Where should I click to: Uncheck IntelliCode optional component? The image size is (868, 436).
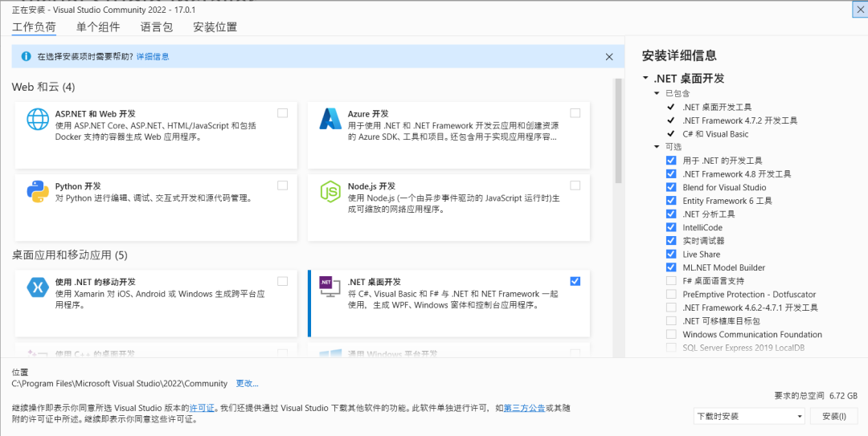tap(671, 227)
